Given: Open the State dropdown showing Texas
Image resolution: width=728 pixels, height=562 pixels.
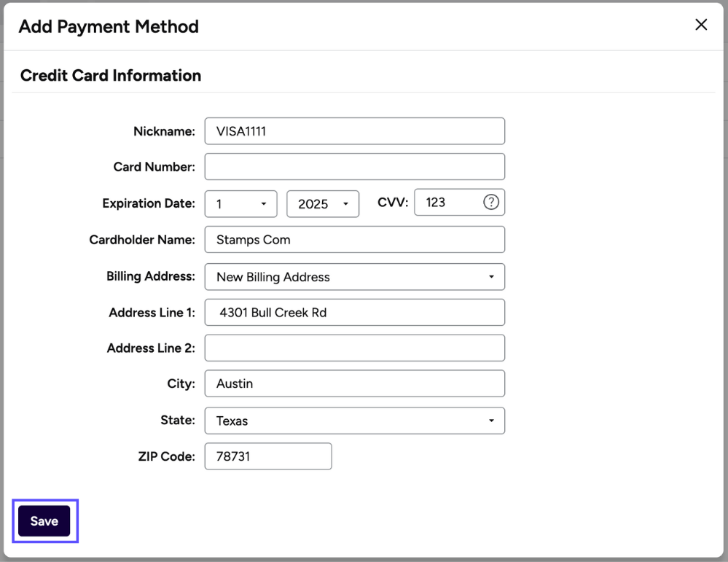Looking at the screenshot, I should tap(354, 421).
